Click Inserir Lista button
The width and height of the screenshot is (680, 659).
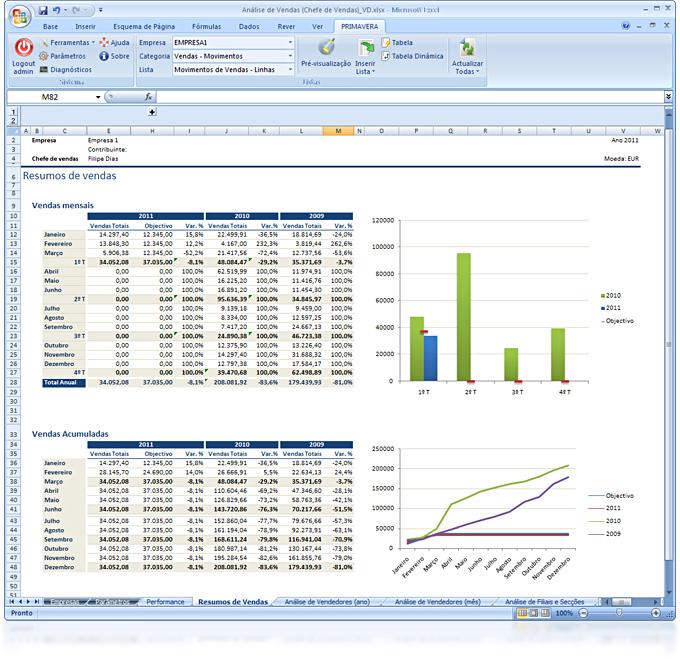[x=366, y=57]
